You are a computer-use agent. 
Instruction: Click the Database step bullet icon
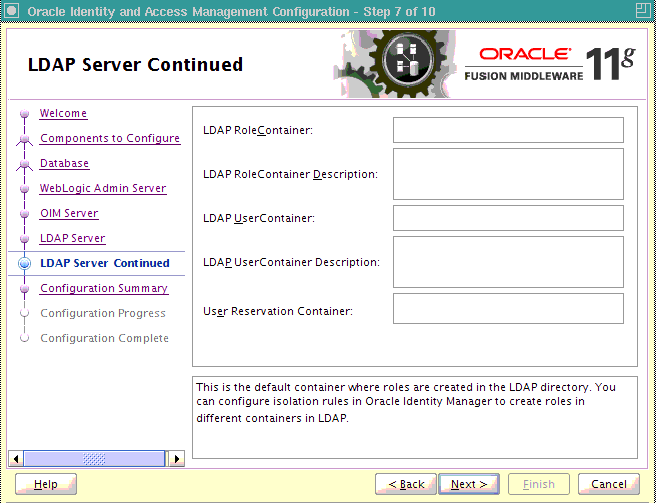pos(25,164)
